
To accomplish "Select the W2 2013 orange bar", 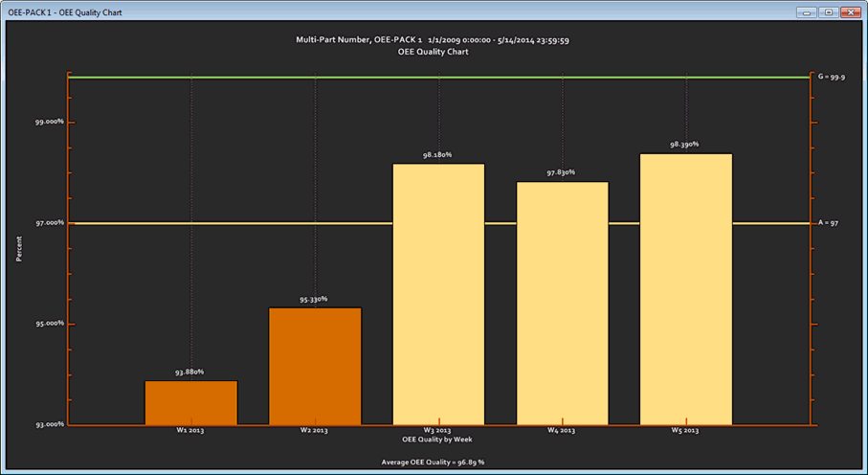I will 315,366.
